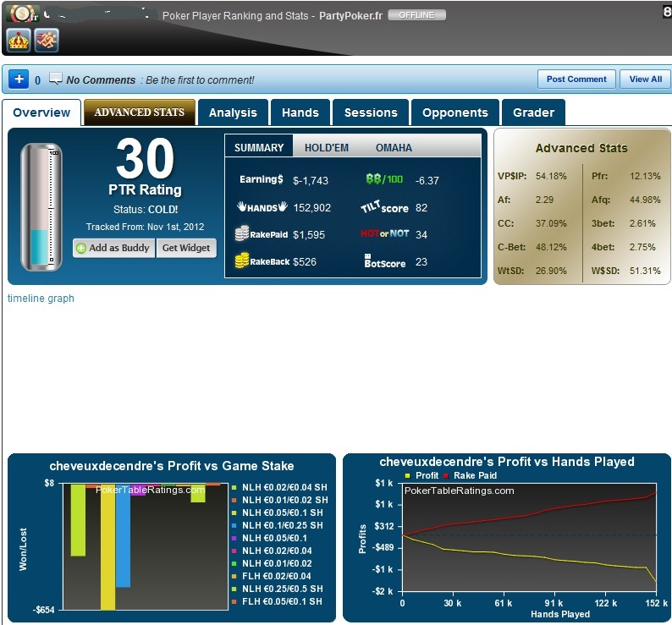Click the W$SD value 51.31%
The image size is (672, 625).
[645, 271]
